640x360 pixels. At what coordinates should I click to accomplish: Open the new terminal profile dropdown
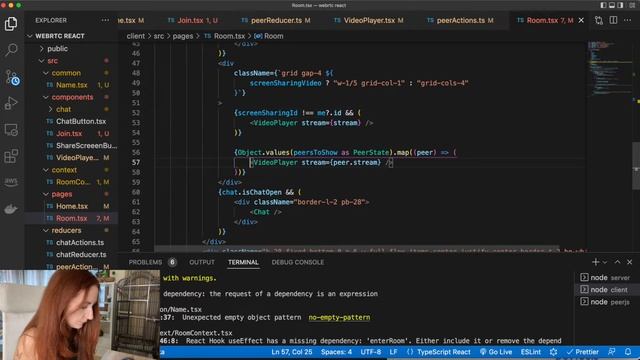coord(605,262)
